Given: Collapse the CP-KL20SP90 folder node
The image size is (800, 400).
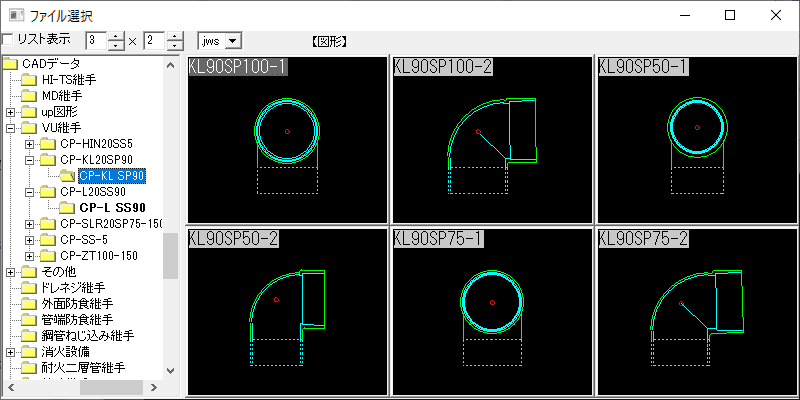Looking at the screenshot, I should pyautogui.click(x=29, y=160).
